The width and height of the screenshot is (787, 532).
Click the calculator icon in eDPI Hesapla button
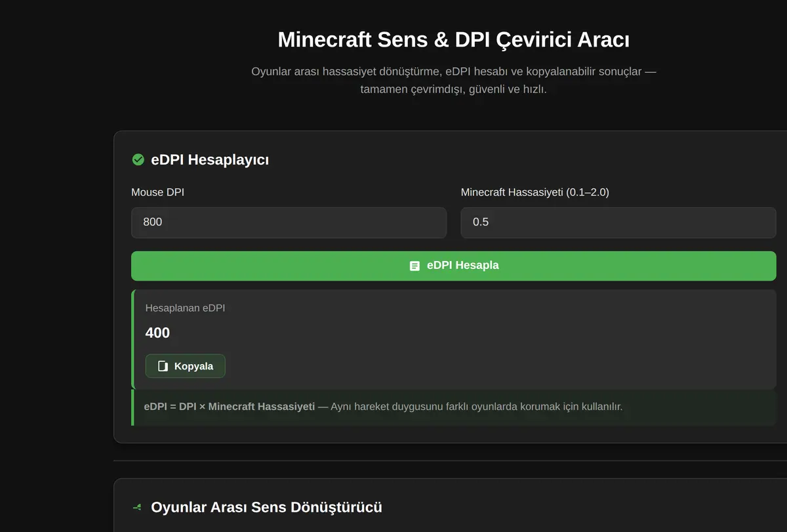pyautogui.click(x=414, y=266)
